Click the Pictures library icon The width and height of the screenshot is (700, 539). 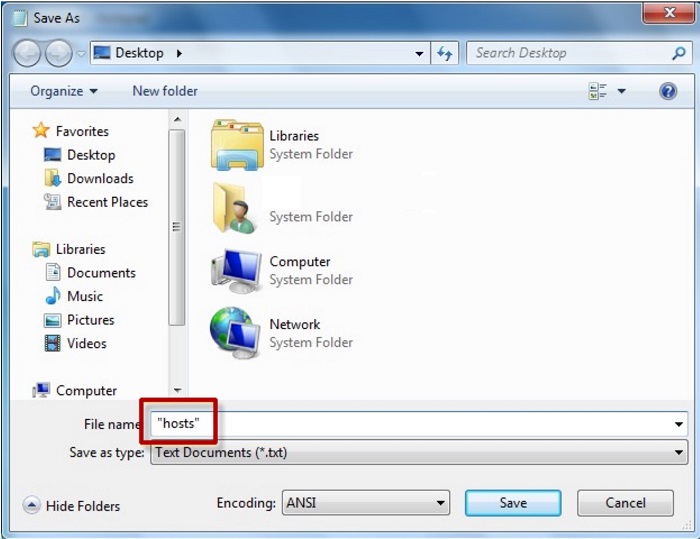click(53, 320)
